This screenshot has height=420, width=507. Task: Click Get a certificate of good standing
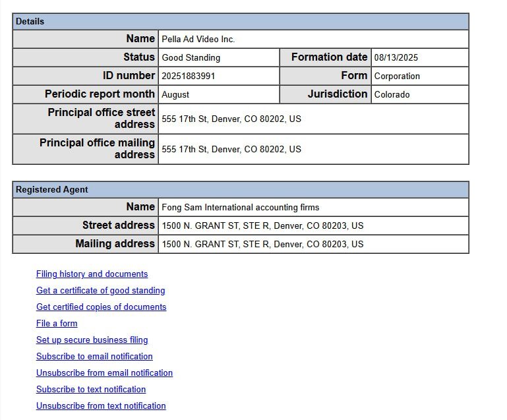100,291
